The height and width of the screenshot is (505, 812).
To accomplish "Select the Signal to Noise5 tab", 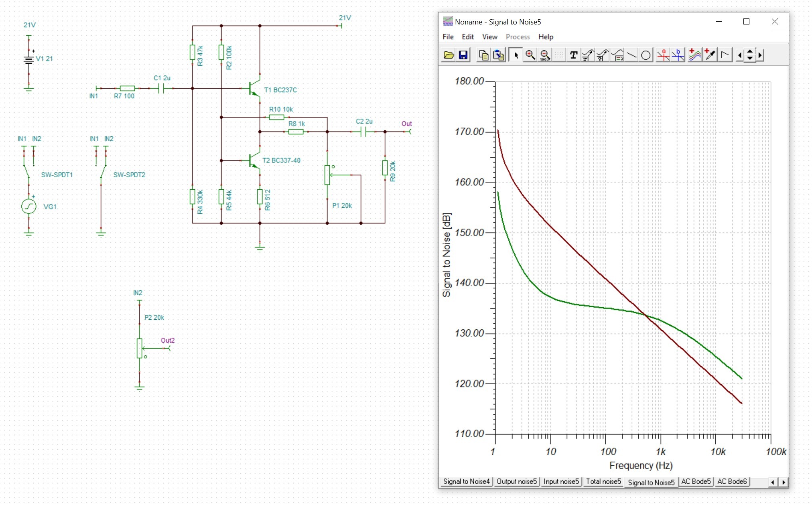I will tap(651, 483).
